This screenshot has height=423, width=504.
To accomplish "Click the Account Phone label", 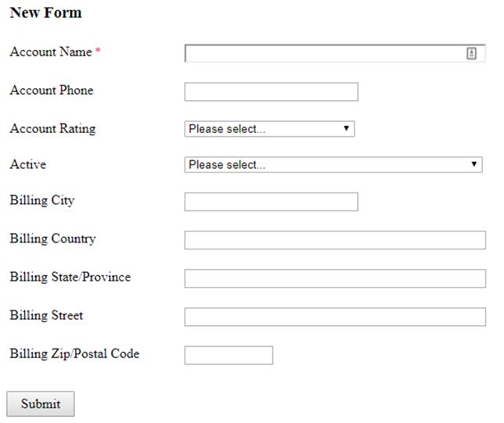I will [52, 90].
